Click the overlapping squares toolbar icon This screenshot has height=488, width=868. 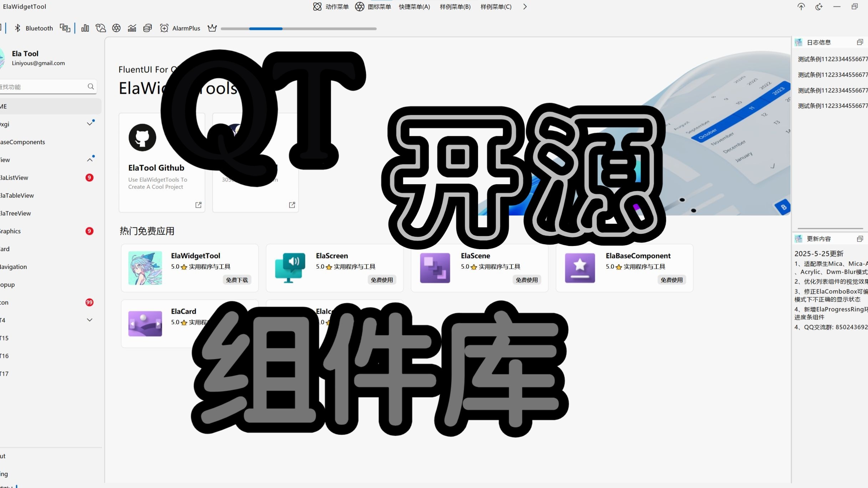click(x=65, y=28)
